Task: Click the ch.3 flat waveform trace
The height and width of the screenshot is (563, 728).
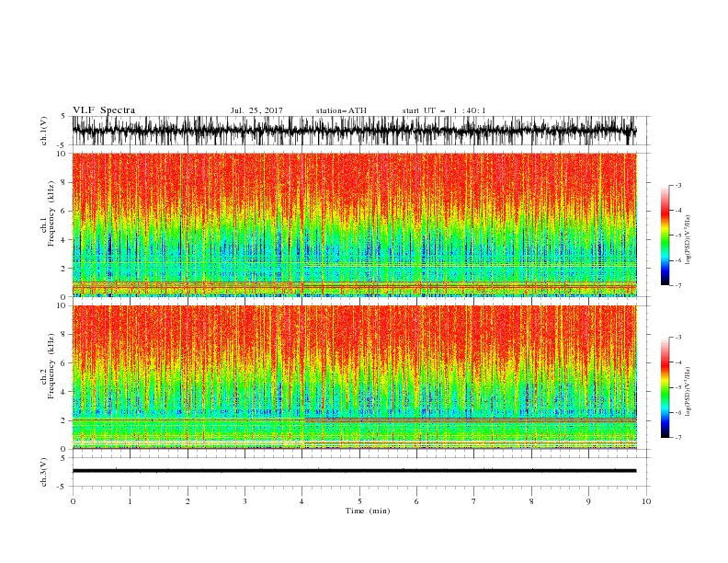Action: (x=354, y=471)
